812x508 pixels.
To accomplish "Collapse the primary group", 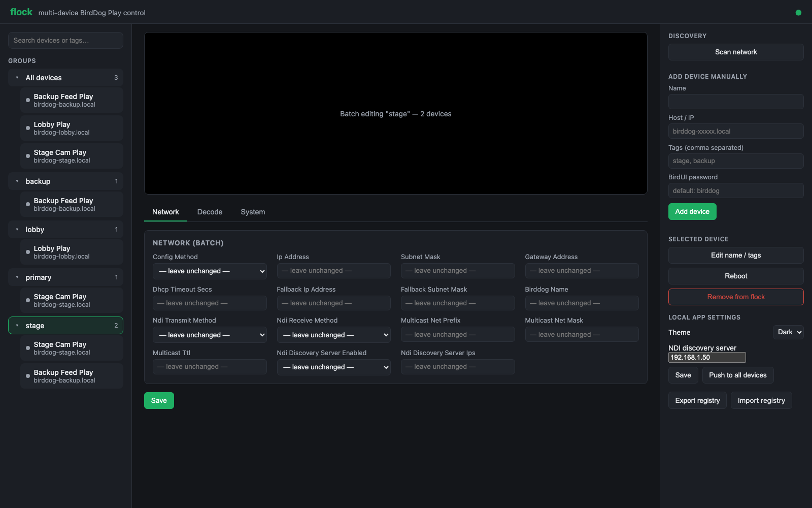I will pyautogui.click(x=17, y=277).
